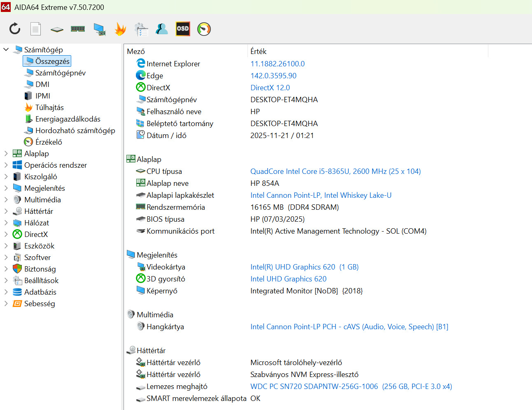532x410 pixels.
Task: Click the user account toolbar icon
Action: pyautogui.click(x=162, y=29)
